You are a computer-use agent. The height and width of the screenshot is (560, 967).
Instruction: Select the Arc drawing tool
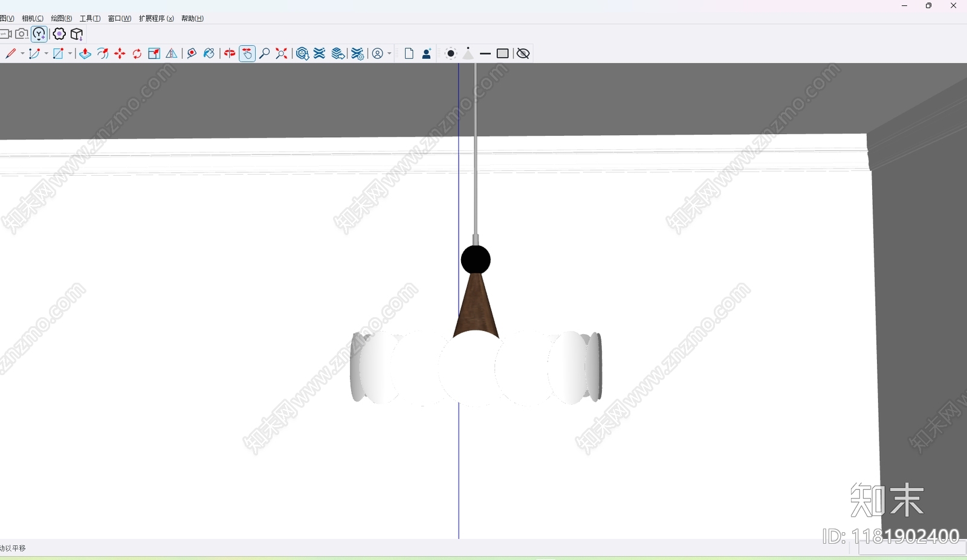point(34,54)
